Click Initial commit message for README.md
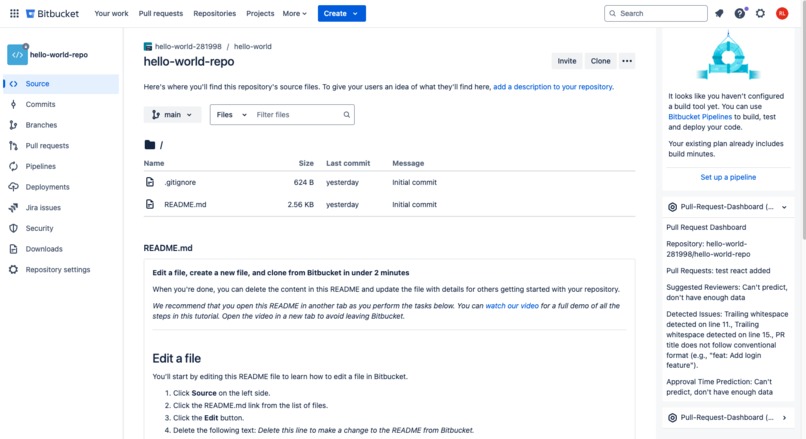 coord(414,204)
